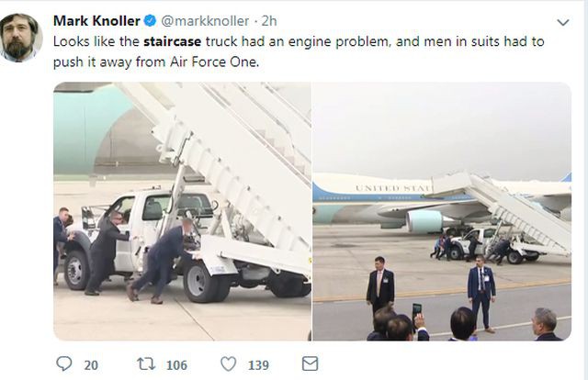Click the tweet text about Air Force One
588x380 pixels.
click(x=299, y=51)
